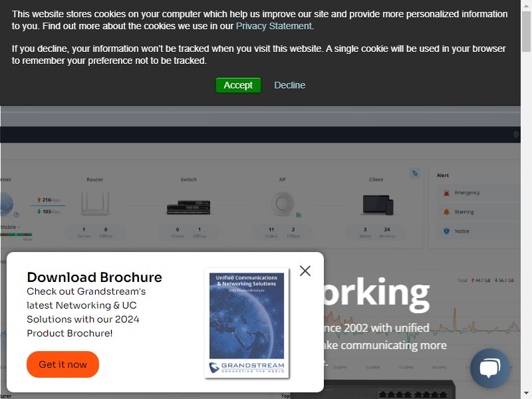532x399 pixels.
Task: Click the Emergency alert siren icon
Action: tap(446, 193)
